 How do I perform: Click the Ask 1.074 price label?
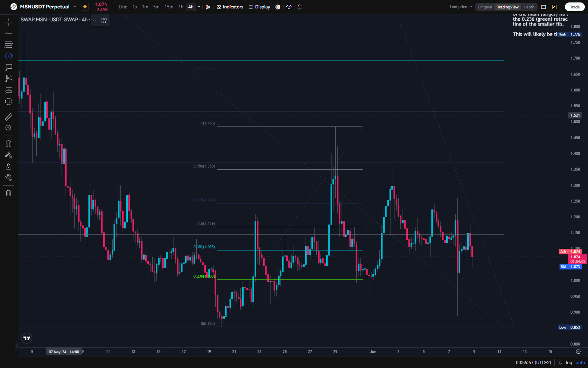click(x=570, y=252)
